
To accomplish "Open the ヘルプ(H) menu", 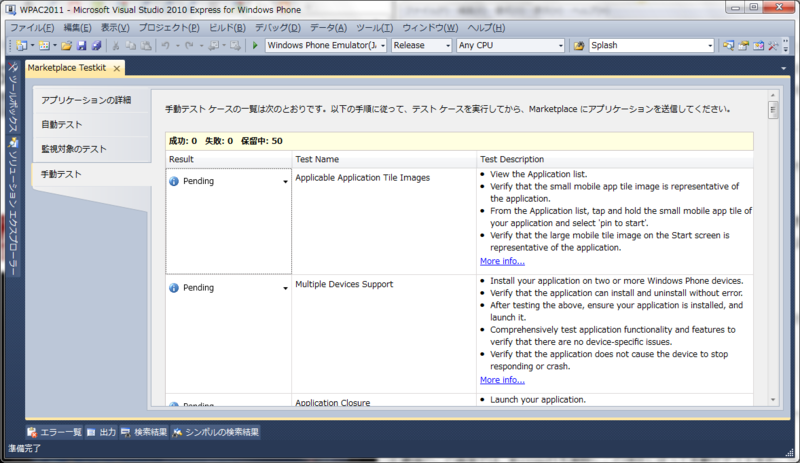I will click(486, 28).
